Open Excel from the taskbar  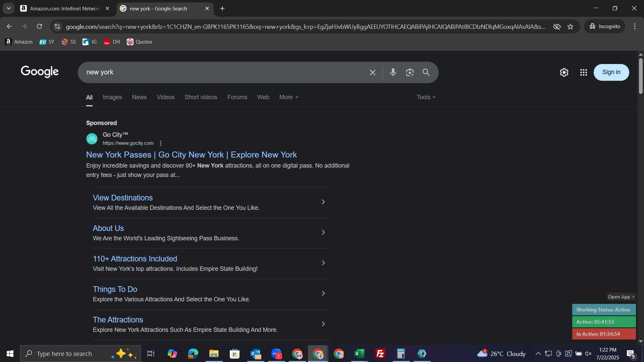click(360, 354)
